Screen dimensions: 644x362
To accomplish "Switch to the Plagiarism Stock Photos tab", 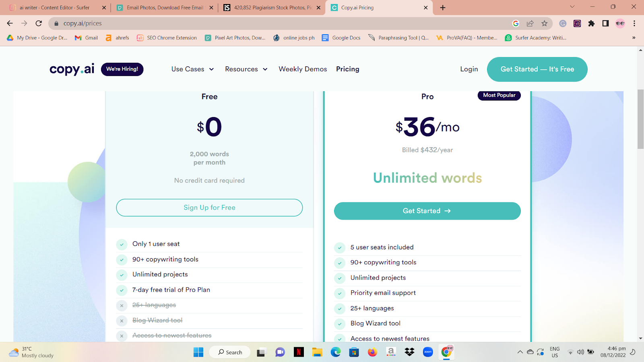I will click(x=272, y=8).
